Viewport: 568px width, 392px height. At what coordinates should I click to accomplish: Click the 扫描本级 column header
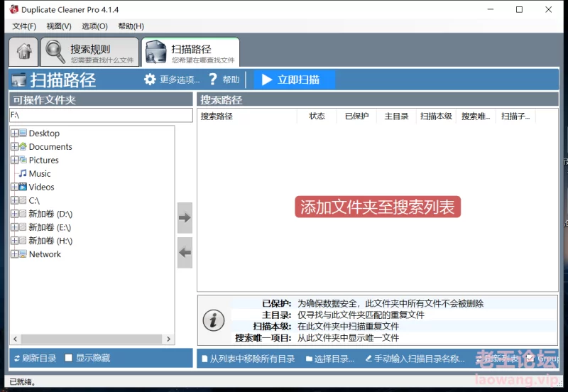[436, 116]
